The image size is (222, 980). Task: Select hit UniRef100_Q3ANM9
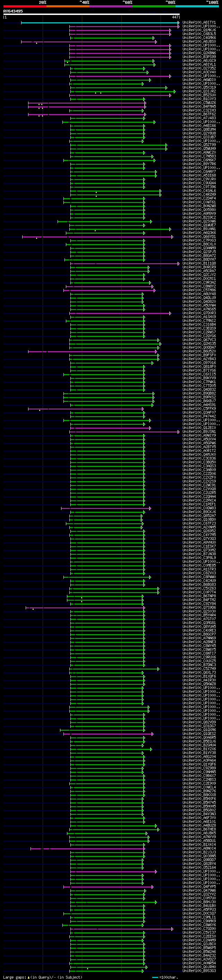[x=199, y=249]
